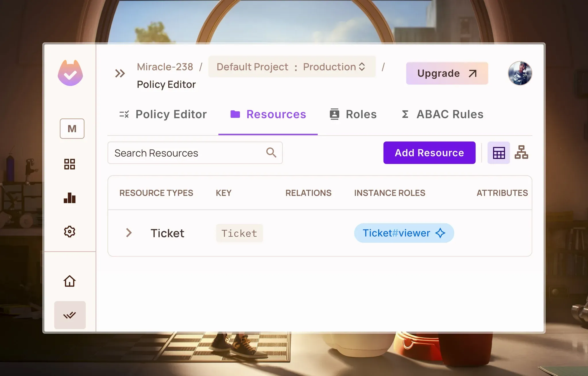
Task: Click the Add Resource button
Action: click(429, 153)
